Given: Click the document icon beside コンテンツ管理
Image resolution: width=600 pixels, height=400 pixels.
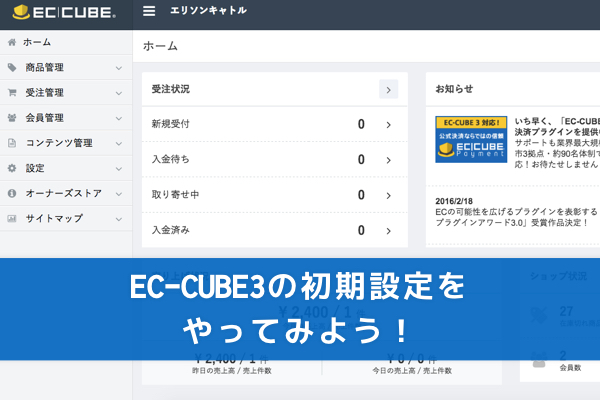Looking at the screenshot, I should click(12, 143).
